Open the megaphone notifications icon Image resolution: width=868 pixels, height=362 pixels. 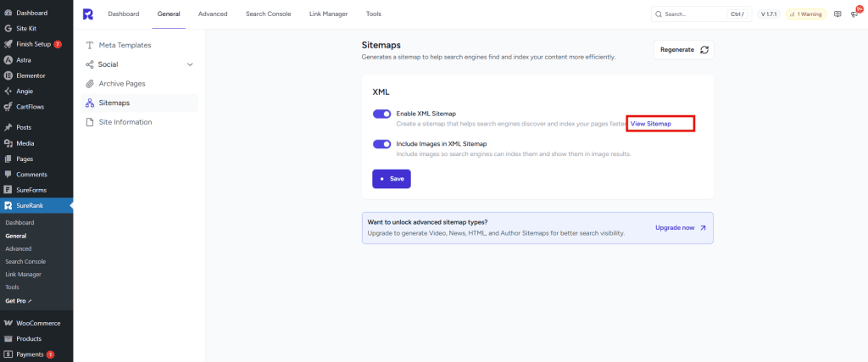[x=854, y=14]
